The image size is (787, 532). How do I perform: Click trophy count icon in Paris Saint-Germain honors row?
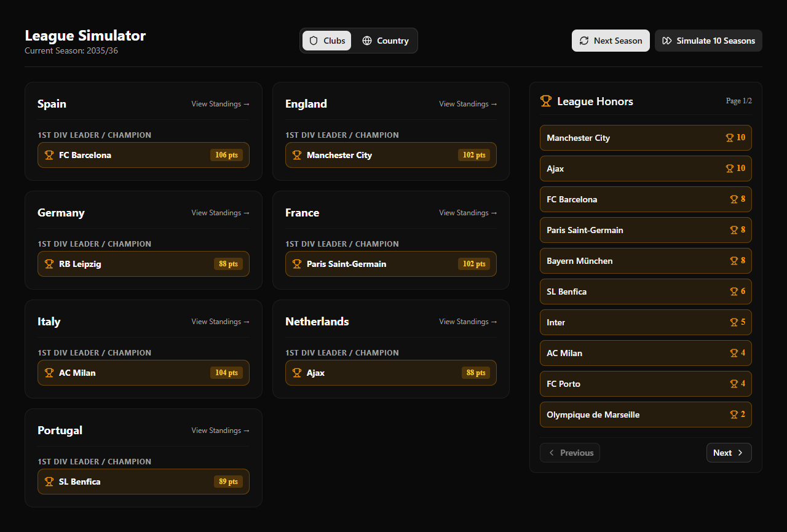(734, 230)
